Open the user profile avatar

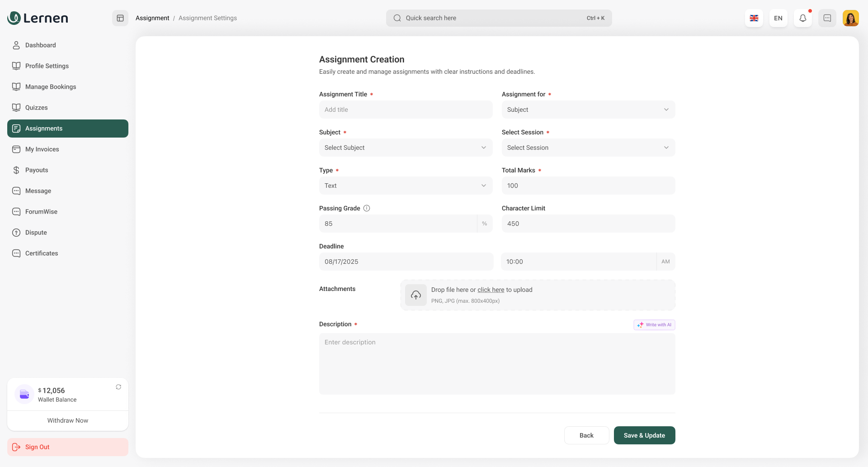coord(850,18)
